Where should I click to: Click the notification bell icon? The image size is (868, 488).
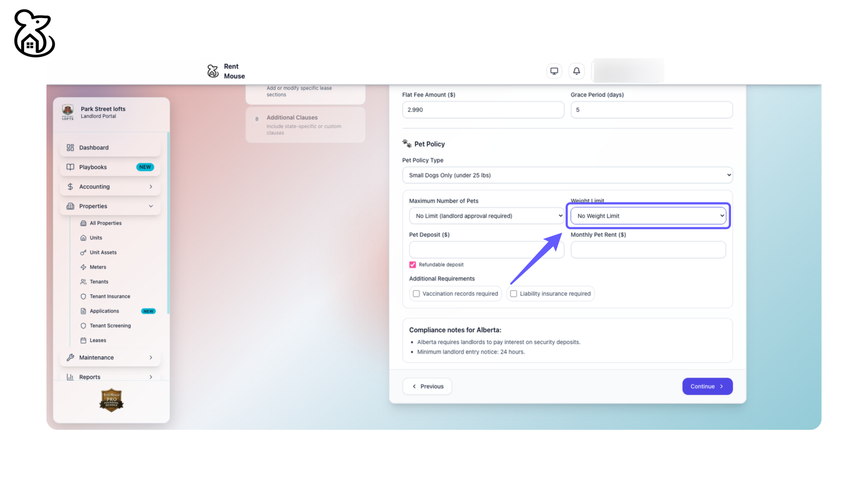pyautogui.click(x=576, y=71)
